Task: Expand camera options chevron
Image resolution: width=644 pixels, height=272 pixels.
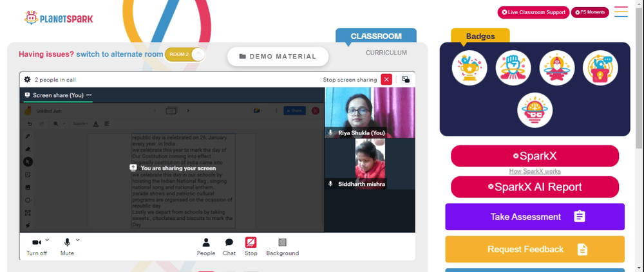Action: click(x=47, y=240)
